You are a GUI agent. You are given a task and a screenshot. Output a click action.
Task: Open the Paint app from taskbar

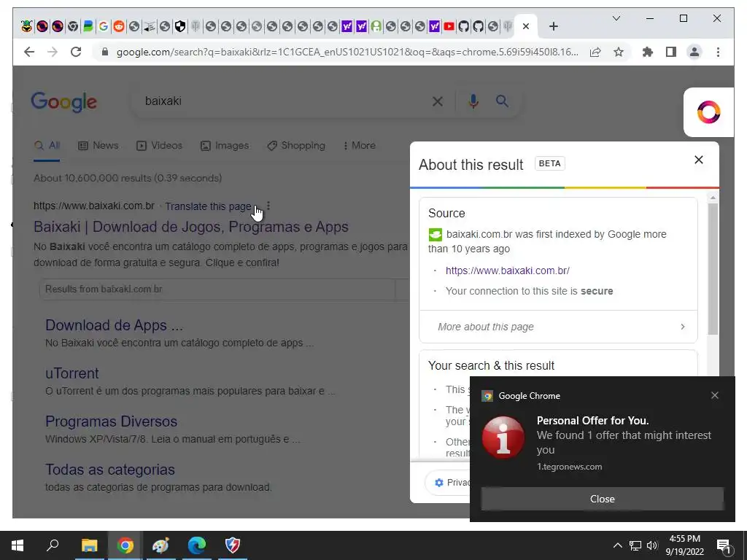tap(160, 545)
